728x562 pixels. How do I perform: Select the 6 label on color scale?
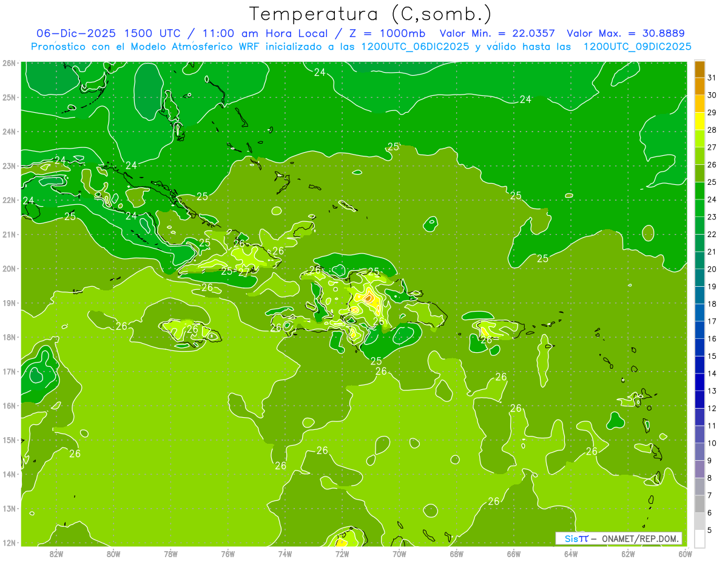[710, 513]
